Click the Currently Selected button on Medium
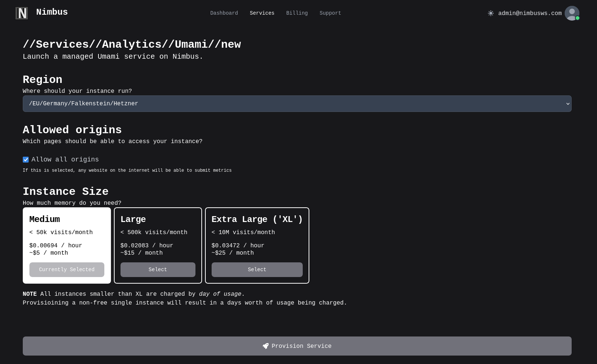Image resolution: width=597 pixels, height=364 pixels. point(67,270)
